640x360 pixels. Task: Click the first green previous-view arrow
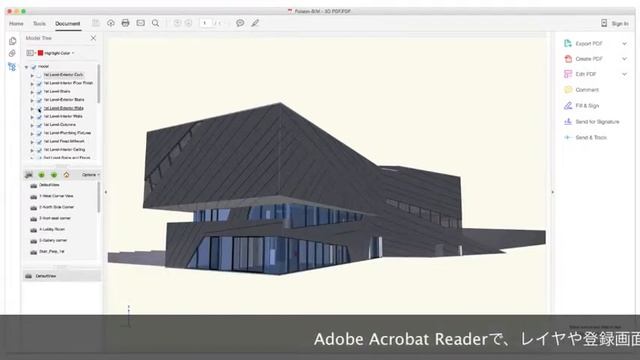[41, 175]
